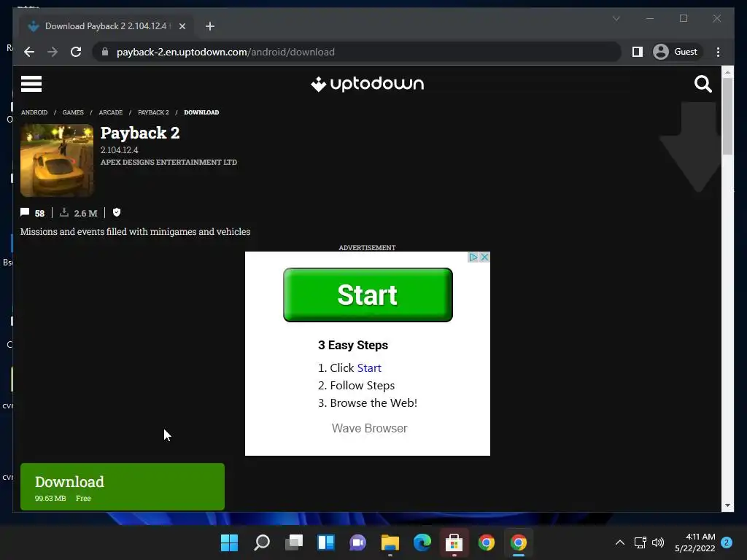Click the 58 comments count

(x=39, y=214)
